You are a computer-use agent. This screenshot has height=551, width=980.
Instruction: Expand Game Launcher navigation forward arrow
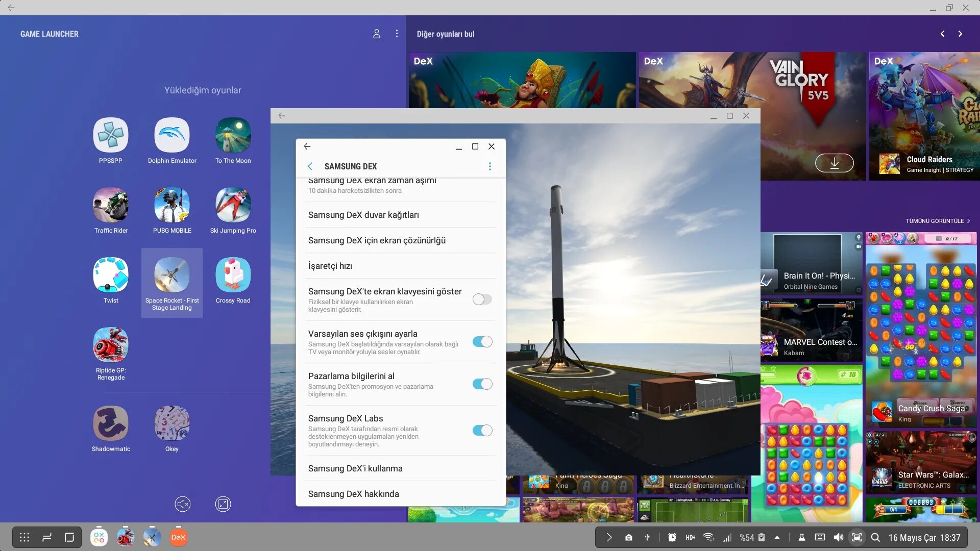pos(960,33)
